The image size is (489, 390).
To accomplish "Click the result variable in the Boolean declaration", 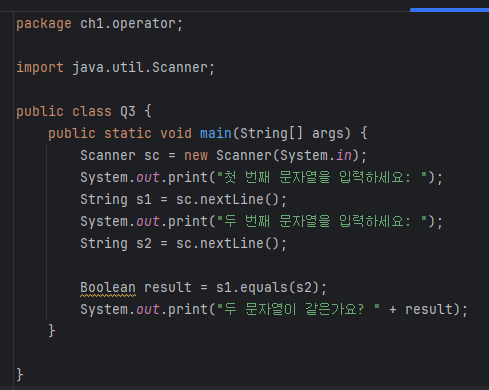I will click(x=168, y=288).
